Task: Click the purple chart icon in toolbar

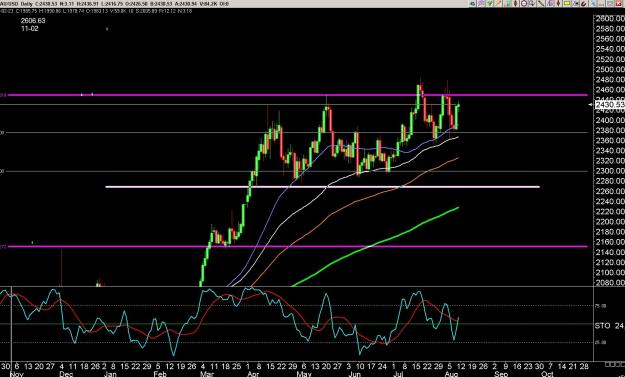Action: click(x=550, y=4)
